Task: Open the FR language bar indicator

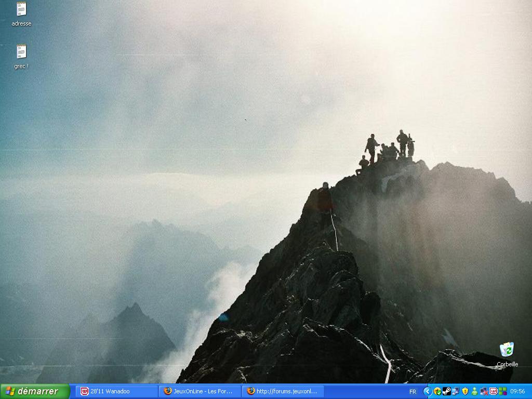Action: click(413, 392)
